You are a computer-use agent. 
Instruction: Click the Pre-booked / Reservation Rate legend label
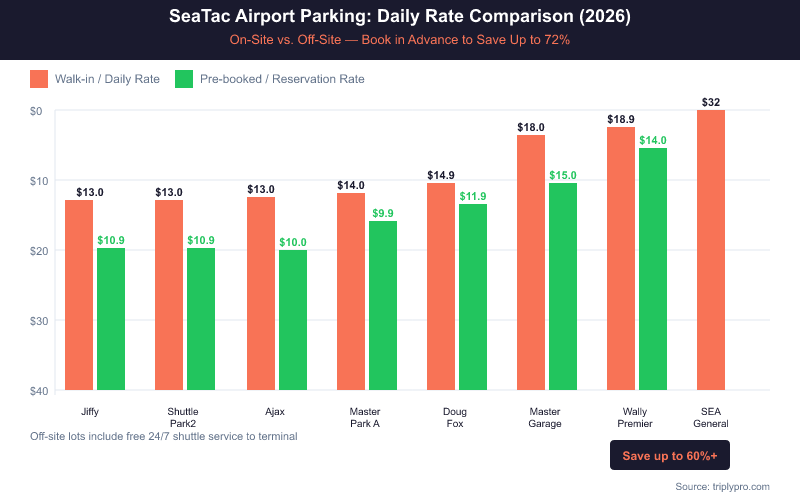click(x=282, y=79)
